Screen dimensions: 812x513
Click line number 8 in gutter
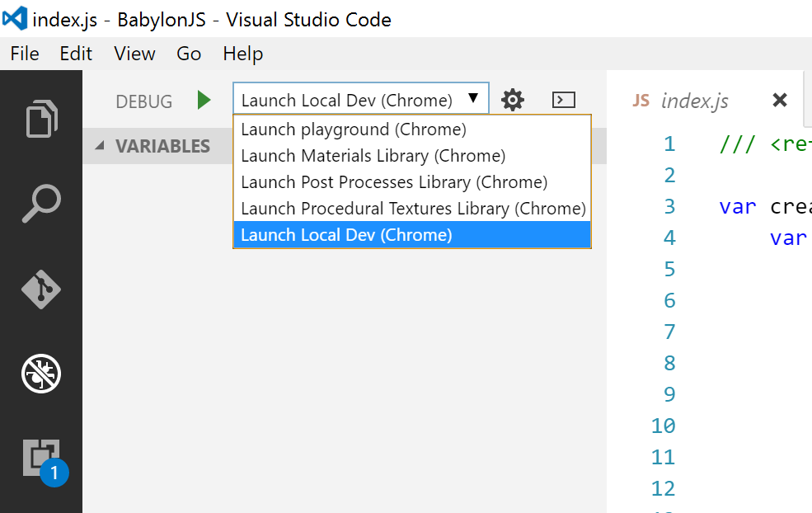[669, 363]
